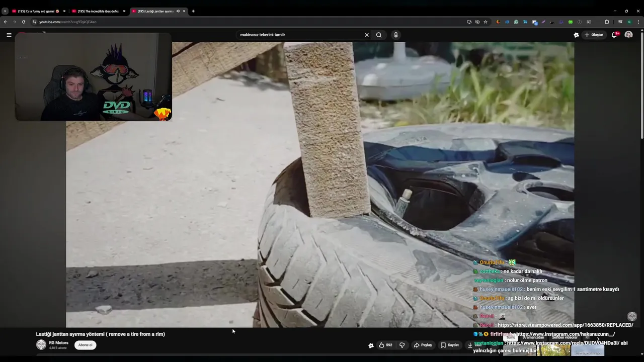Click the video title "Lastiği janttan ayırma yöntemi"
Image resolution: width=644 pixels, height=362 pixels.
click(x=100, y=334)
